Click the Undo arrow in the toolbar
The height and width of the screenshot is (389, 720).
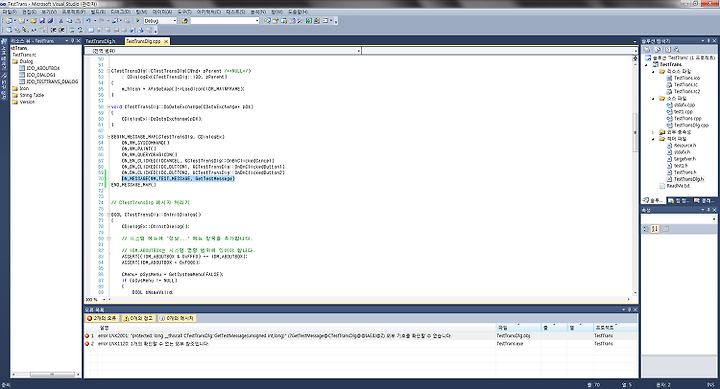[88, 21]
